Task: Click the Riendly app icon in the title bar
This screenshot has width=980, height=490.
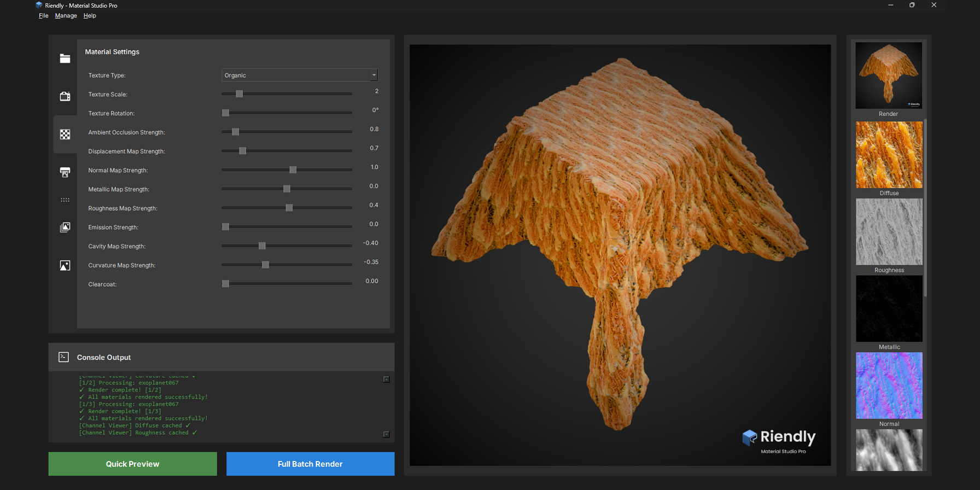Action: coord(39,5)
